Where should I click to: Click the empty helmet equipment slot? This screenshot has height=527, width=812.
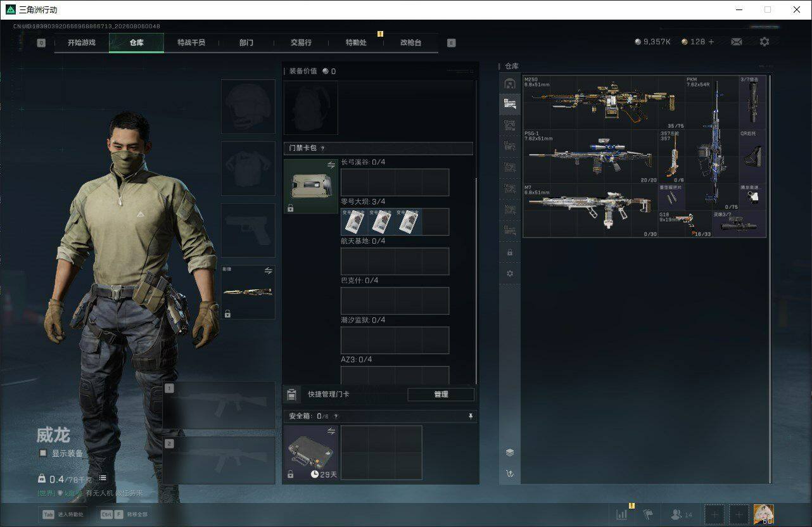248,106
